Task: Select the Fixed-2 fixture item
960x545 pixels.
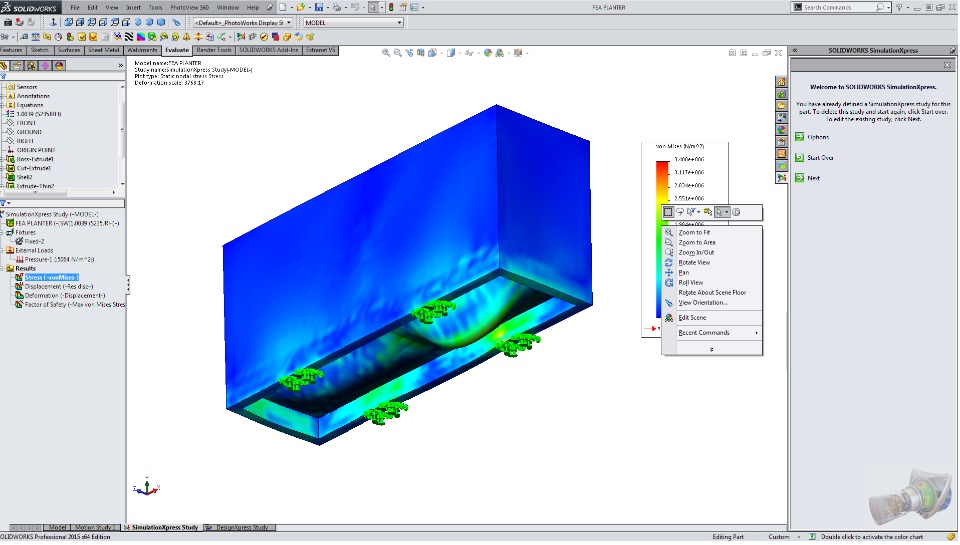Action: tap(34, 241)
